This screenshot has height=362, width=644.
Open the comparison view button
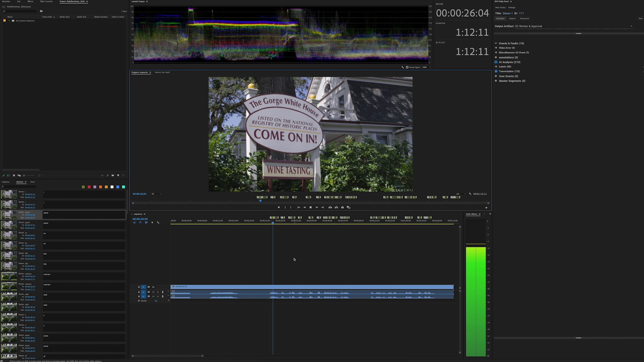tap(349, 207)
